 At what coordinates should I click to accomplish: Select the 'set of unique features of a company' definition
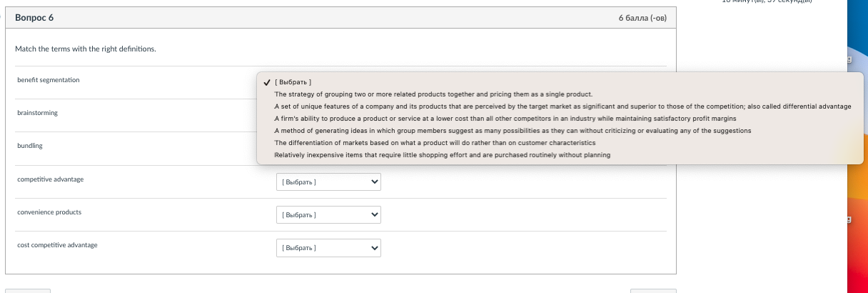point(562,106)
